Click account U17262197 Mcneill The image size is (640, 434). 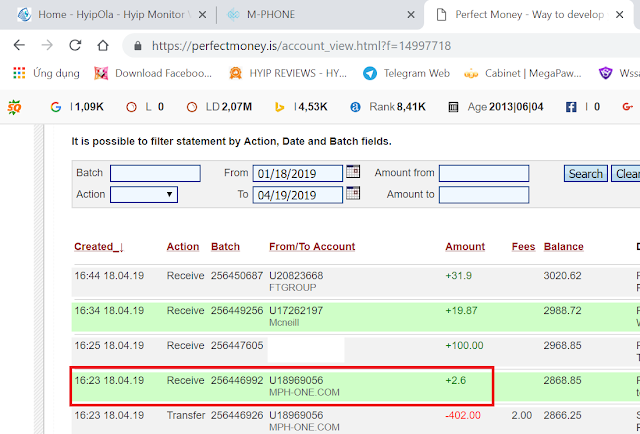coord(296,316)
